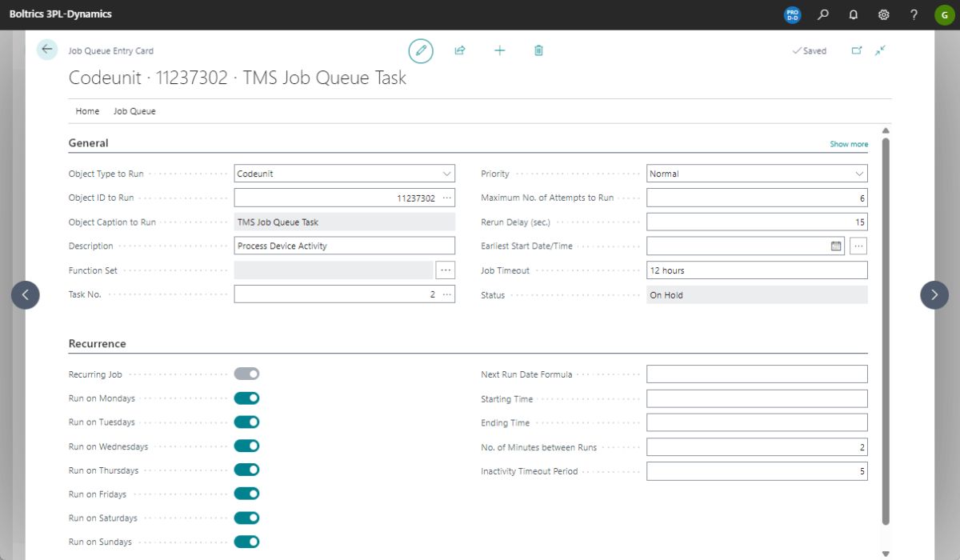Open card in new window icon
This screenshot has width=960, height=560.
coord(857,50)
